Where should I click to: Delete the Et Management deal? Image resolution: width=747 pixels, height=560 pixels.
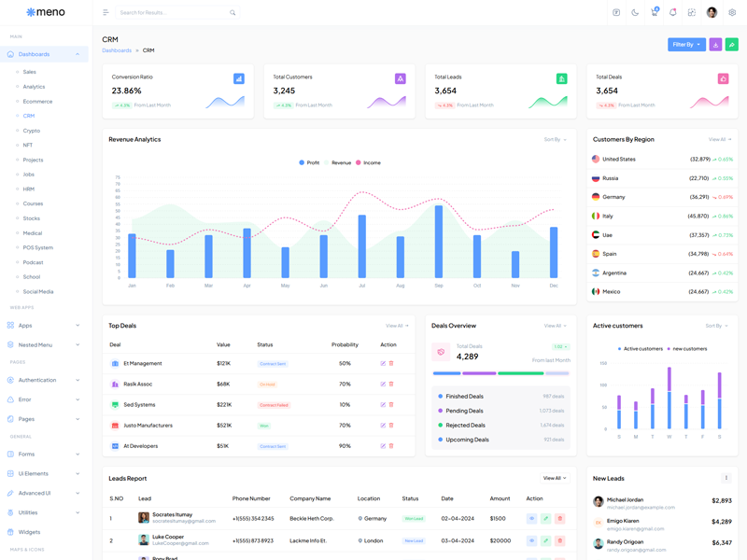tap(391, 363)
